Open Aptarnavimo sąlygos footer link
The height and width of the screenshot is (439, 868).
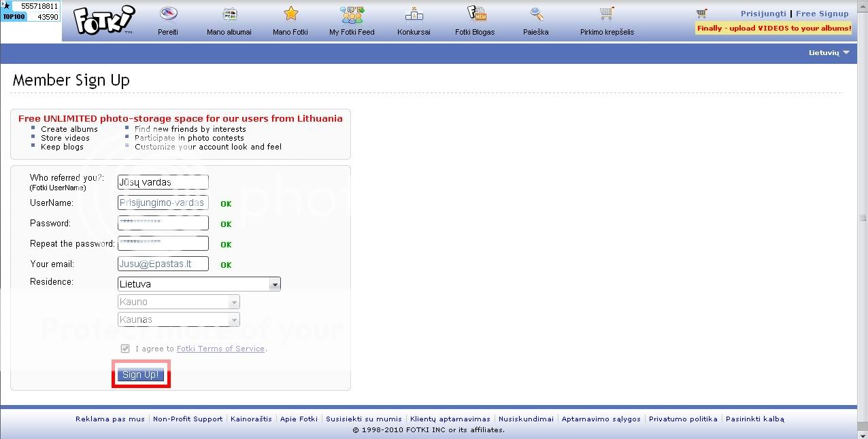point(601,419)
